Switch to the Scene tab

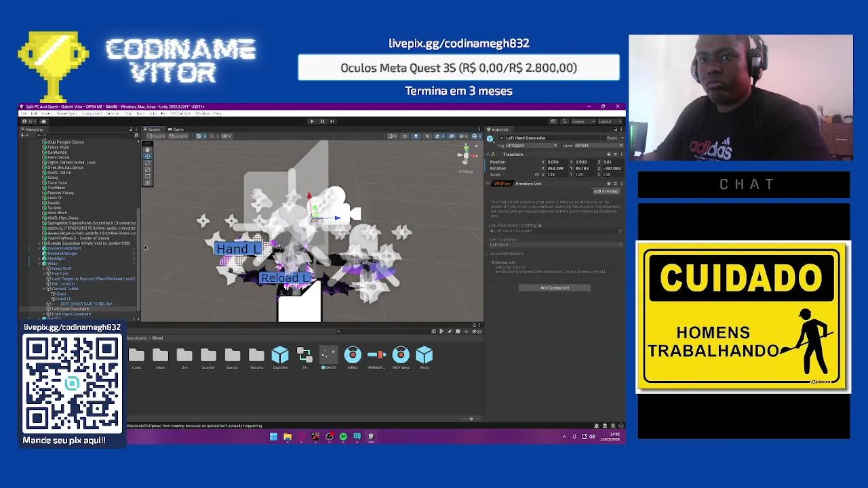pyautogui.click(x=154, y=129)
